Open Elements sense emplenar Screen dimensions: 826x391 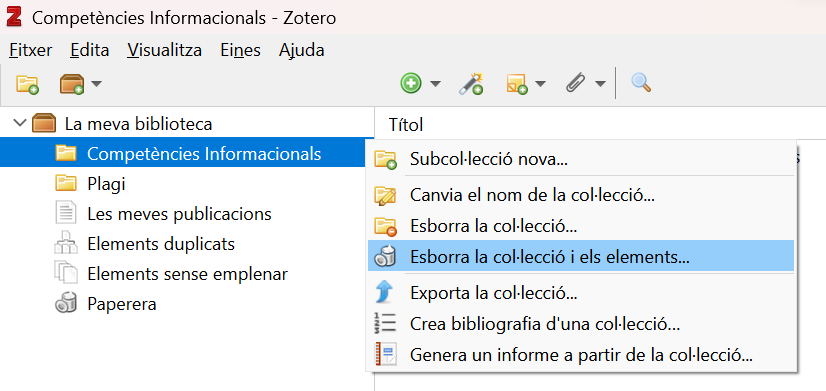click(x=188, y=274)
